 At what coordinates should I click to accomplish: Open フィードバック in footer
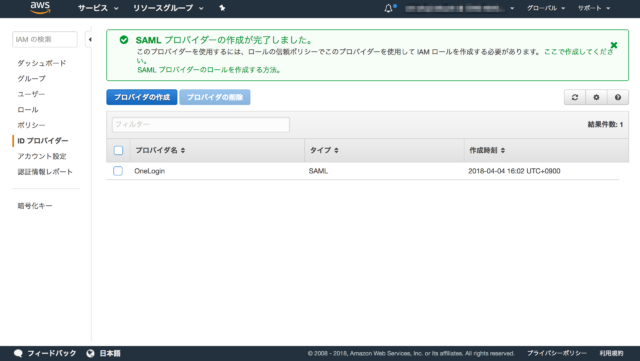coord(51,353)
